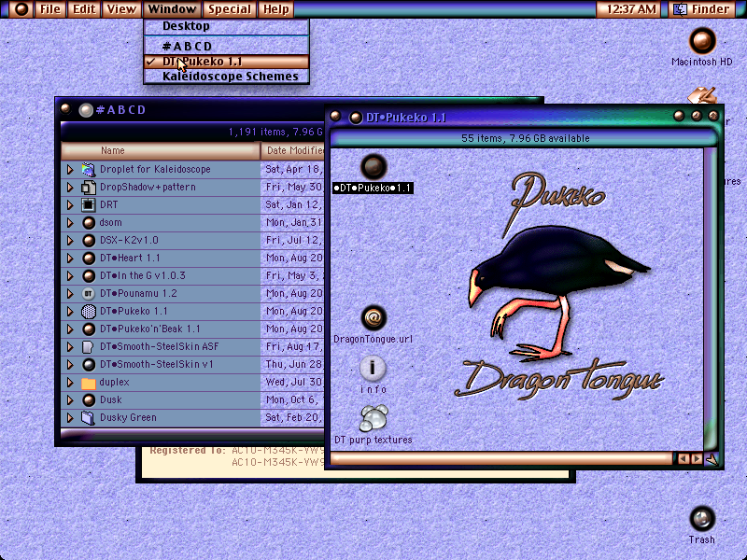
Task: Click the proxy icon in DT•Pukeko 1.1 title bar
Action: (x=356, y=118)
